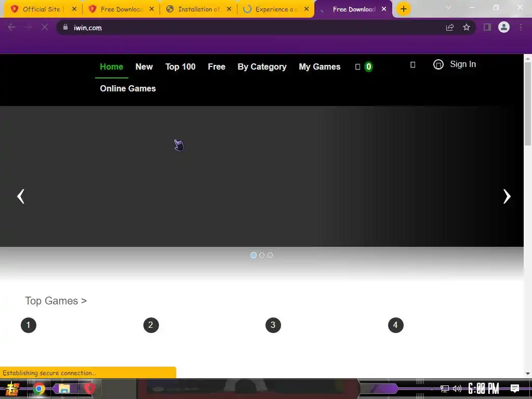Click the rank 3 badge under Top Games

[273, 325]
